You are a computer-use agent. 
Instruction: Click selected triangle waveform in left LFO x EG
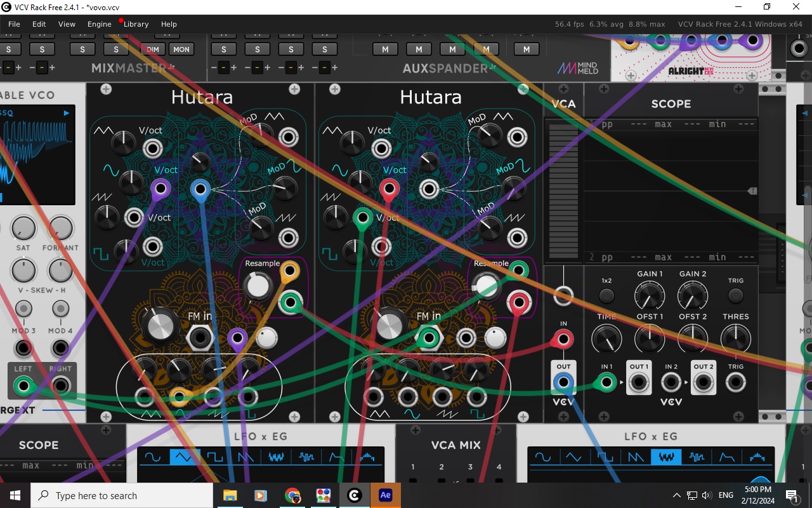(185, 457)
